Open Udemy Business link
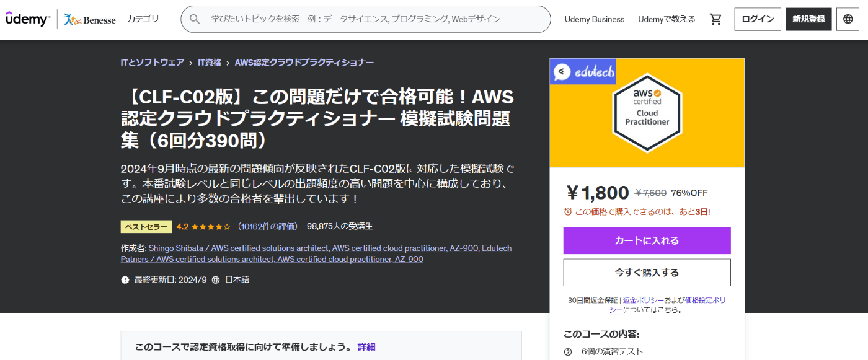The height and width of the screenshot is (360, 868). [595, 19]
